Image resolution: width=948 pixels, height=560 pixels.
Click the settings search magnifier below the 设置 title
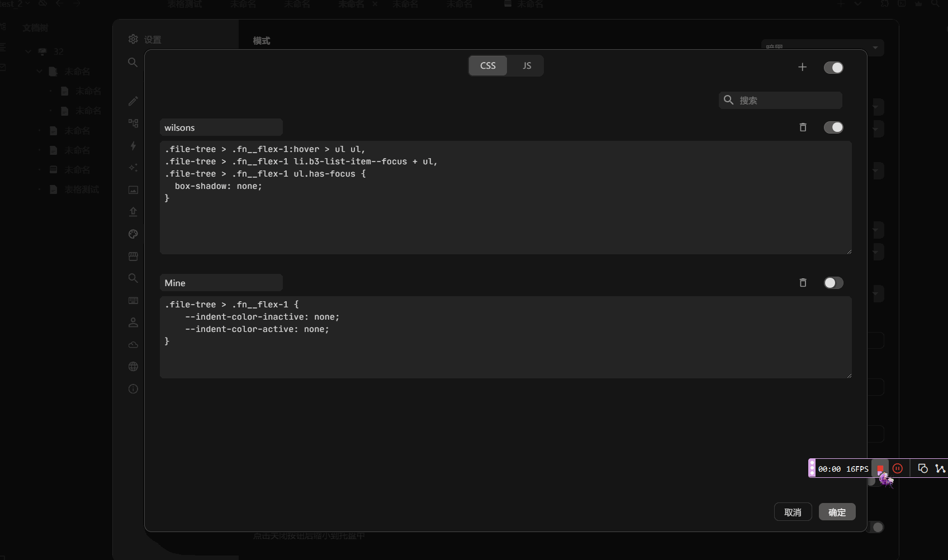(132, 62)
